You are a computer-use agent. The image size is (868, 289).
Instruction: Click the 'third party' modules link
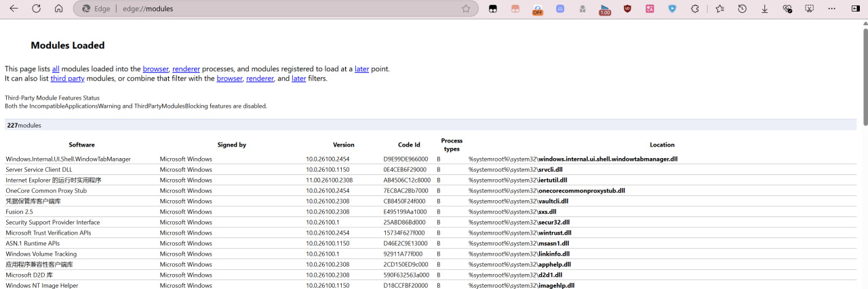point(67,78)
